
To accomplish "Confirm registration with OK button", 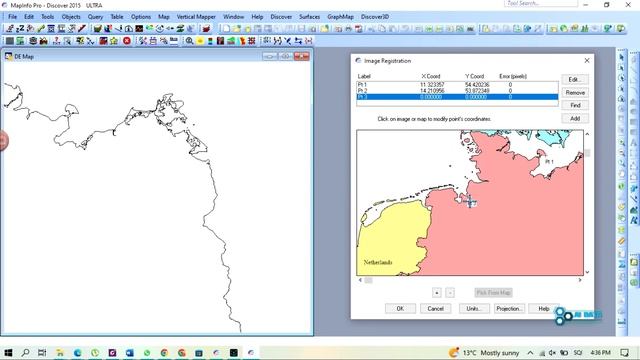I will click(x=400, y=309).
